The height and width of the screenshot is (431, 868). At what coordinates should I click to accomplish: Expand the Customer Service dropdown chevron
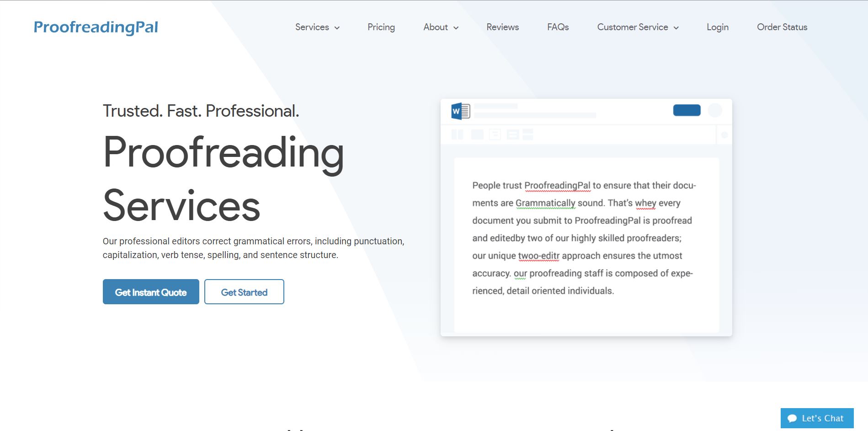pyautogui.click(x=676, y=28)
